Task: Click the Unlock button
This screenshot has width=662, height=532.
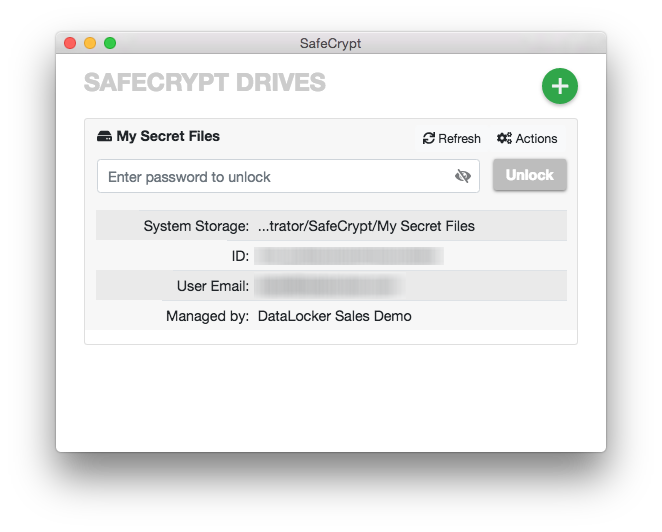Action: (x=529, y=175)
